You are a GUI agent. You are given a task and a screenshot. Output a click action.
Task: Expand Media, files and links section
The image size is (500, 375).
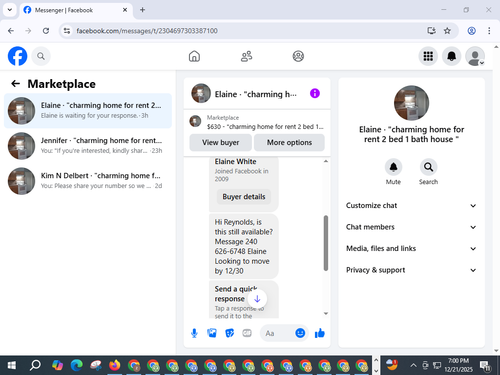(x=411, y=249)
